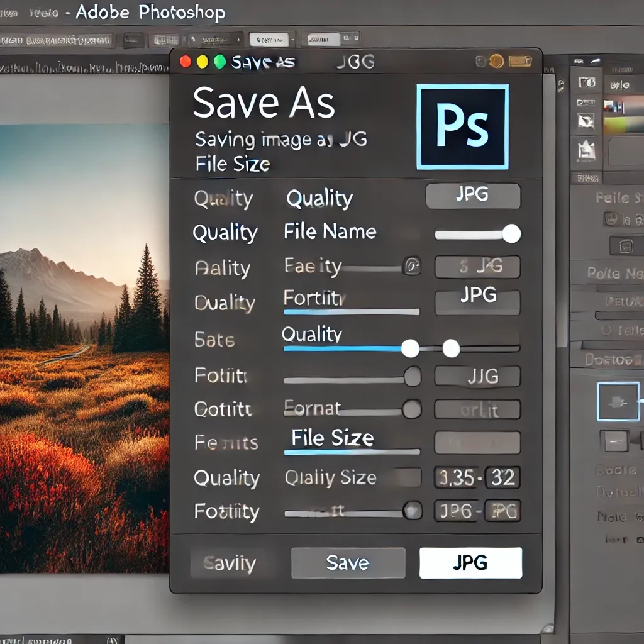This screenshot has height=644, width=644.
Task: Click the dark button in the top options bar
Action: tap(134, 40)
